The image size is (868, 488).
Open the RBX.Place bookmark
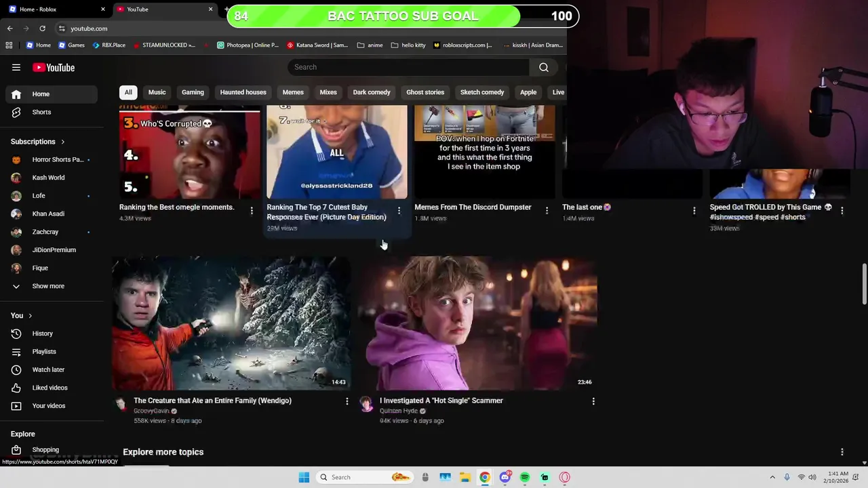109,45
